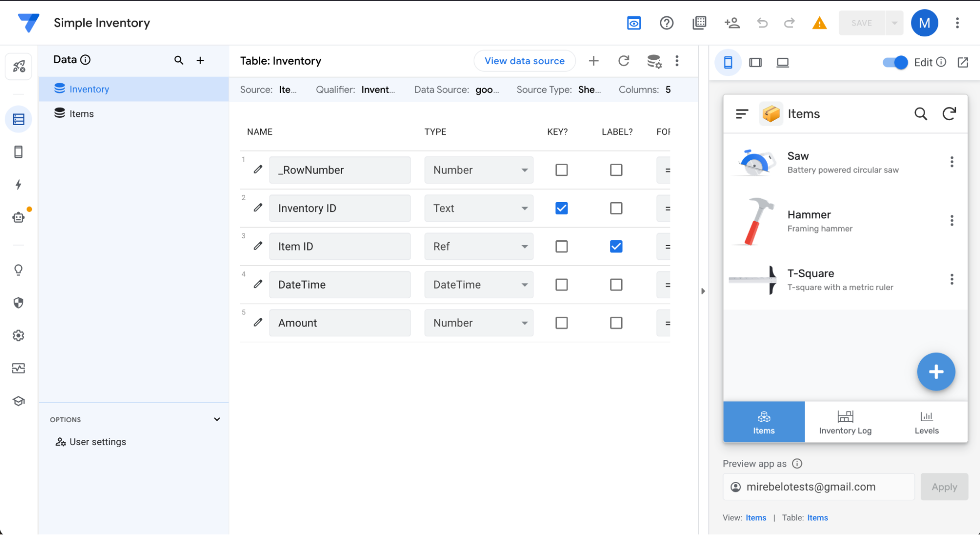This screenshot has width=980, height=535.
Task: Click the AppSheet logo icon
Action: click(x=28, y=23)
